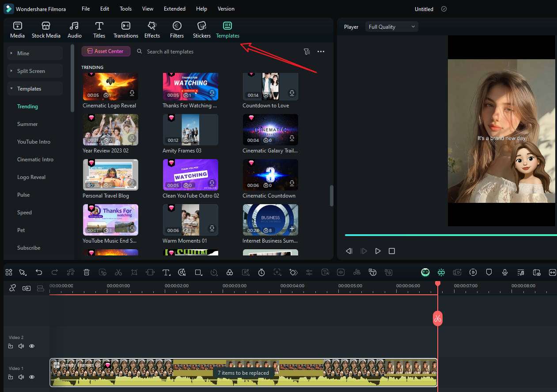The image size is (557, 392).
Task: Toggle timeline snapping green magnet icon
Action: coord(441,272)
